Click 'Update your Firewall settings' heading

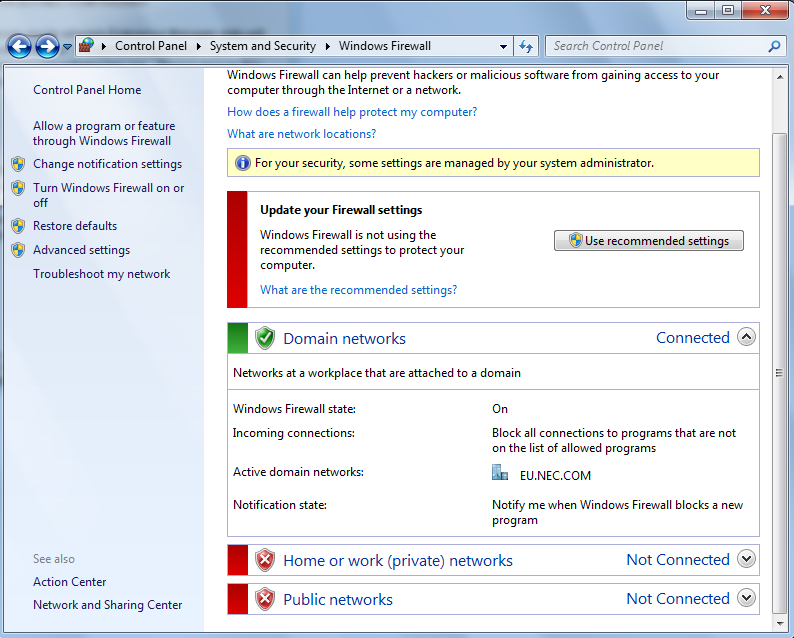coord(341,210)
